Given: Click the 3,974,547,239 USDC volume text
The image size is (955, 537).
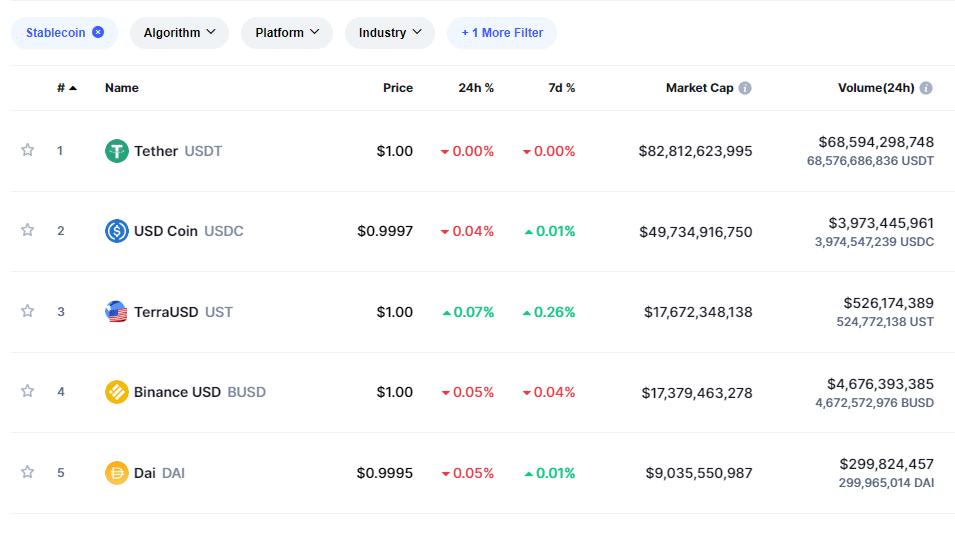Looking at the screenshot, I should pyautogui.click(x=874, y=242).
